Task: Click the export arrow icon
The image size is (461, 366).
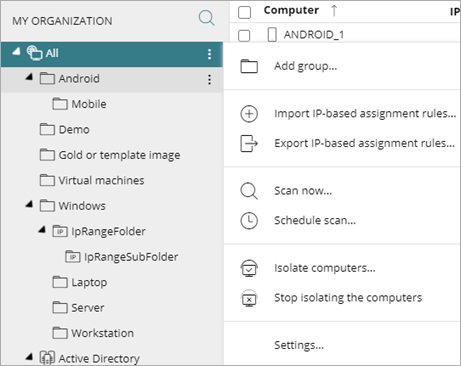Action: pyautogui.click(x=249, y=143)
